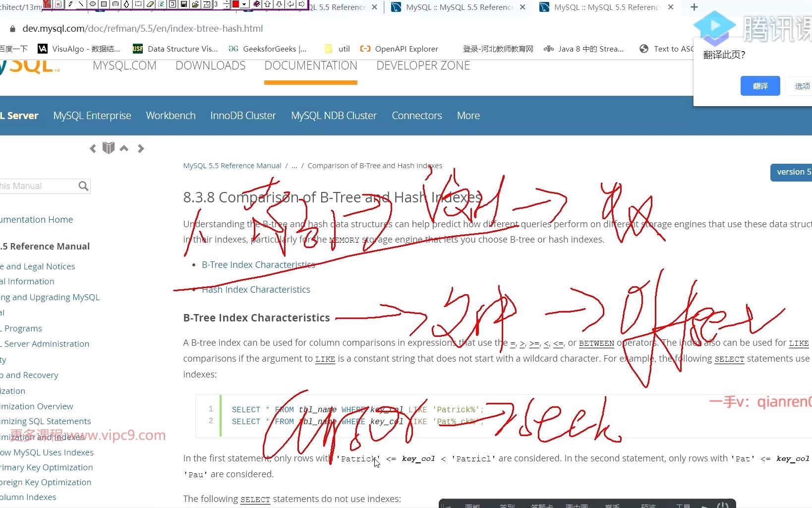Select the straight line tool

81,4
